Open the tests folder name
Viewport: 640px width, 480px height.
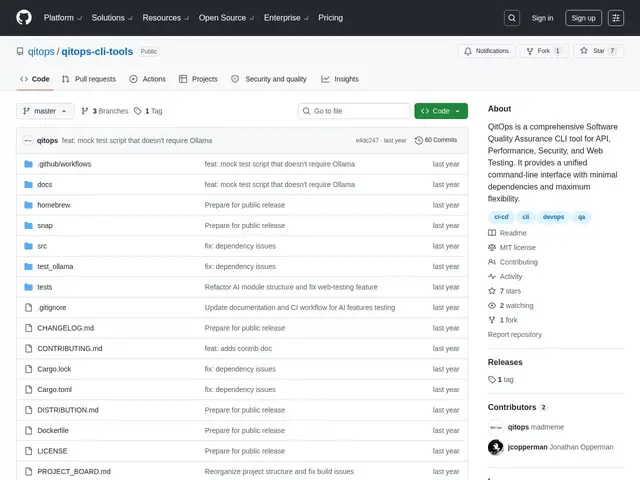tap(44, 287)
